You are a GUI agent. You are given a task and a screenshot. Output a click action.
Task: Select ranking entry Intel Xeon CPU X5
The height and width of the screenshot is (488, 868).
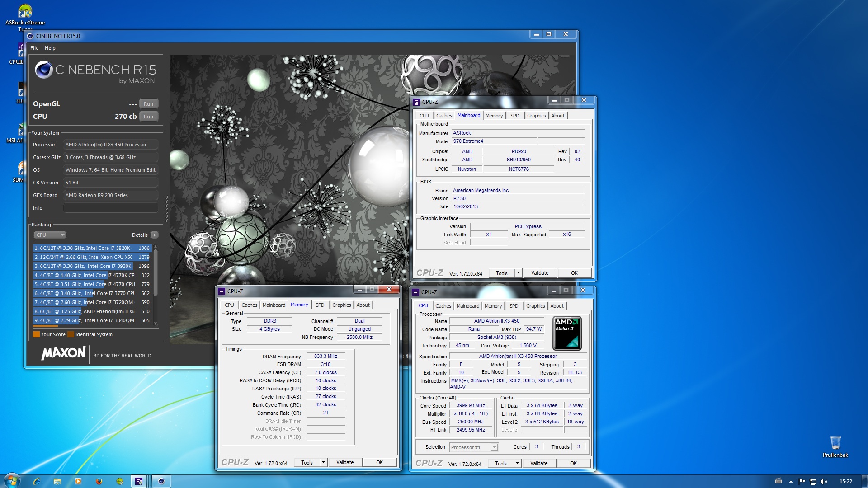[x=92, y=257]
